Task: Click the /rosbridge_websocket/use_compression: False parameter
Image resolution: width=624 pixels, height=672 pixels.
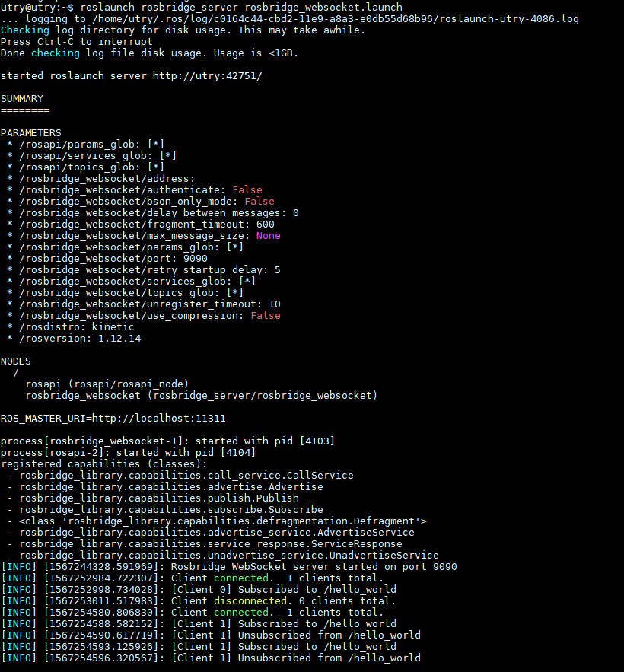Action: (x=145, y=315)
